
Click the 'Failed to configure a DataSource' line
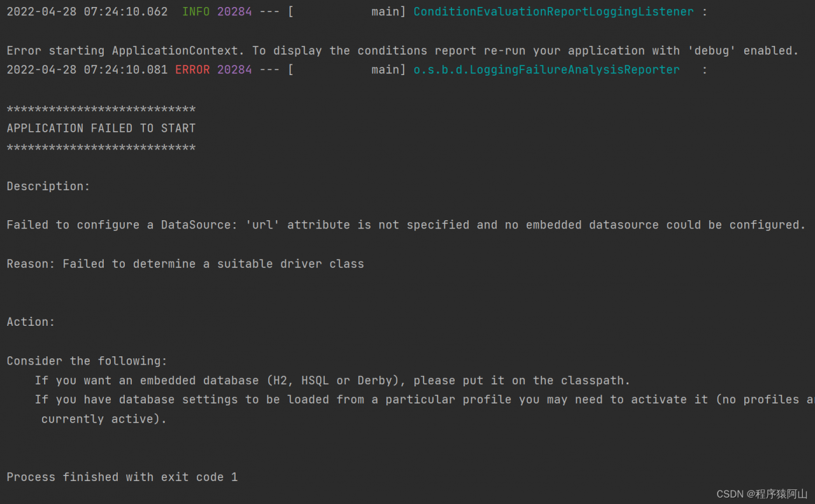tap(406, 225)
